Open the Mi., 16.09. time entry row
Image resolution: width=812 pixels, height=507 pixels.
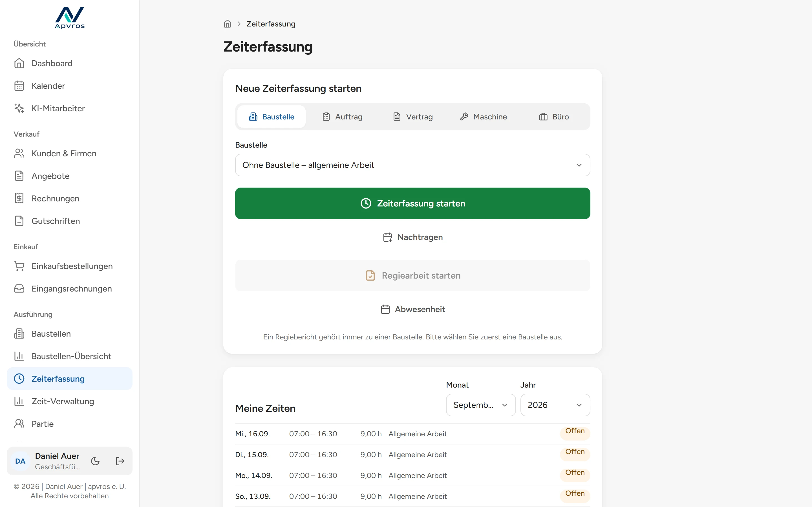(x=412, y=433)
